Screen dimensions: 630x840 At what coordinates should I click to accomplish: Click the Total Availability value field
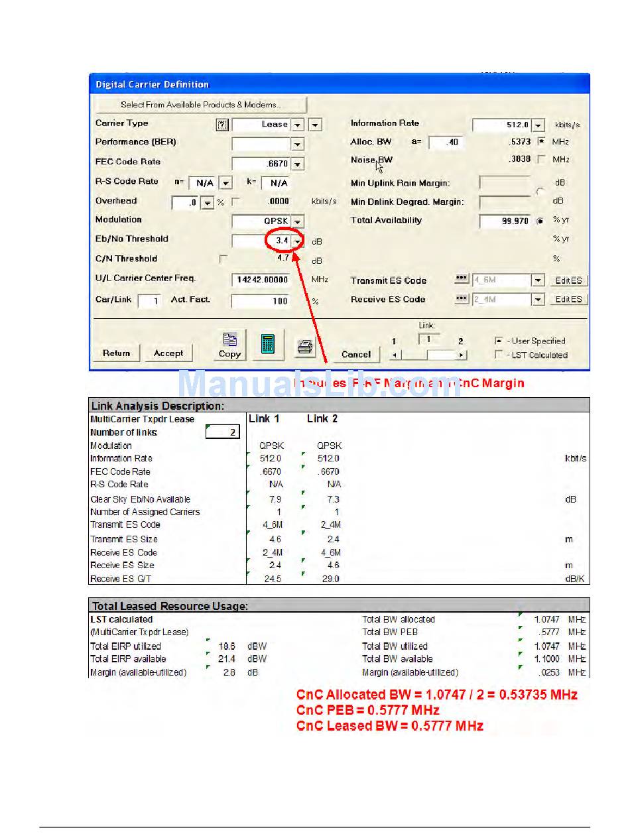(505, 221)
